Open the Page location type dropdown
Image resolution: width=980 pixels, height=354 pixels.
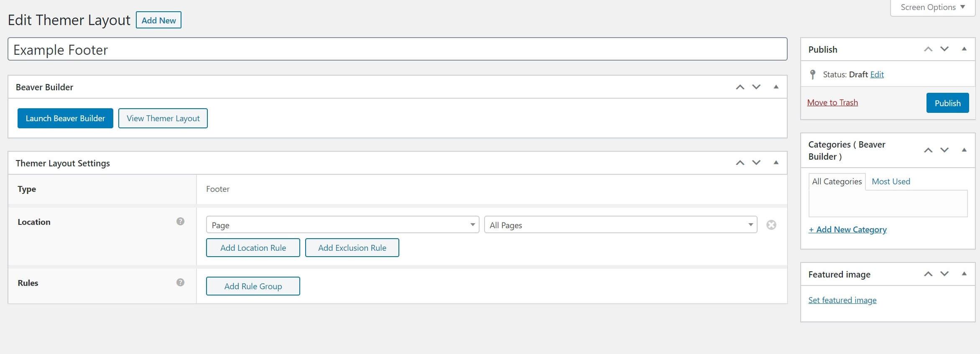click(342, 225)
